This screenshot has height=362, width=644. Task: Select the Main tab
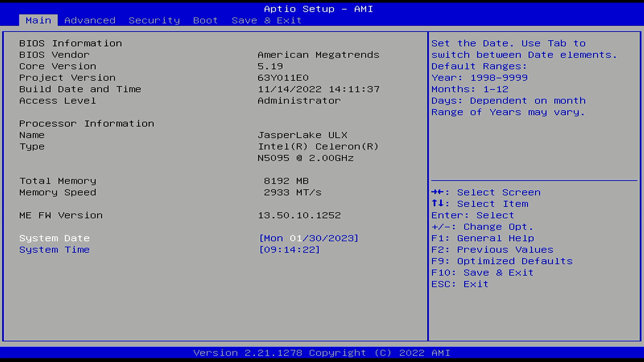coord(38,20)
